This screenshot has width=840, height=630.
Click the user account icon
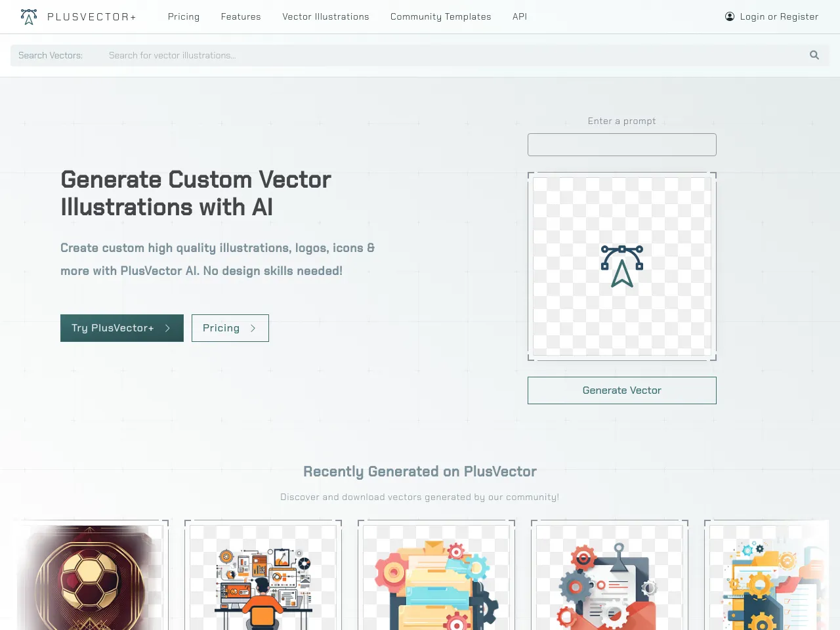[730, 16]
